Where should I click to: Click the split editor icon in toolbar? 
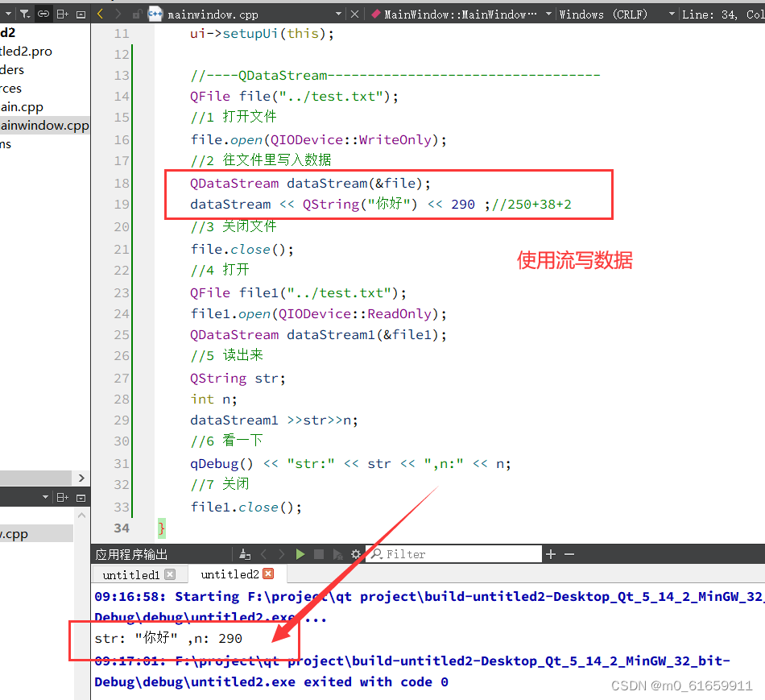point(62,14)
